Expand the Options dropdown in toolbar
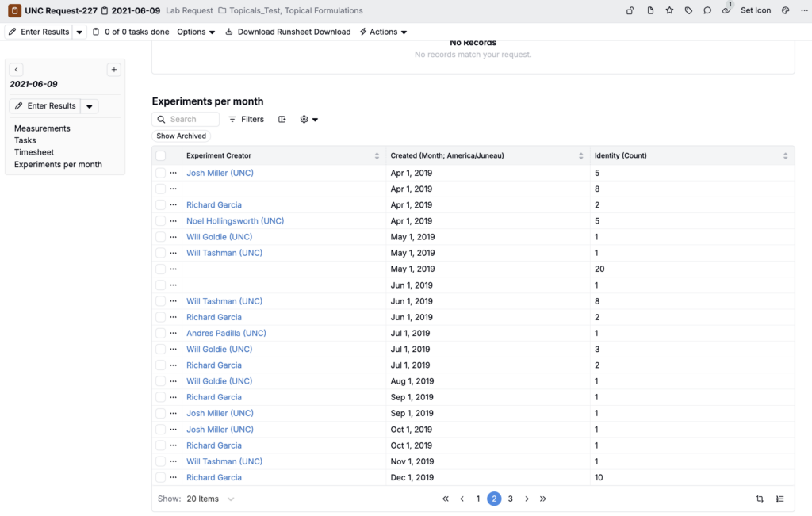The width and height of the screenshot is (812, 516). [196, 32]
